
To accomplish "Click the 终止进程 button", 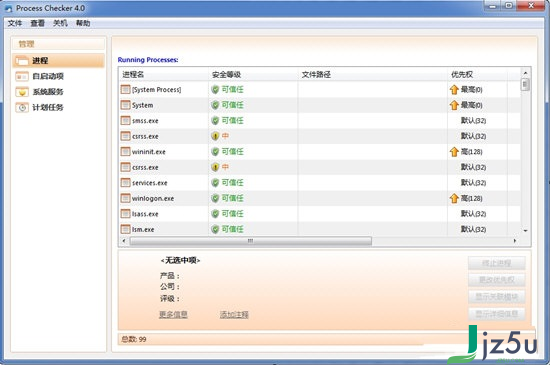I will [x=497, y=263].
